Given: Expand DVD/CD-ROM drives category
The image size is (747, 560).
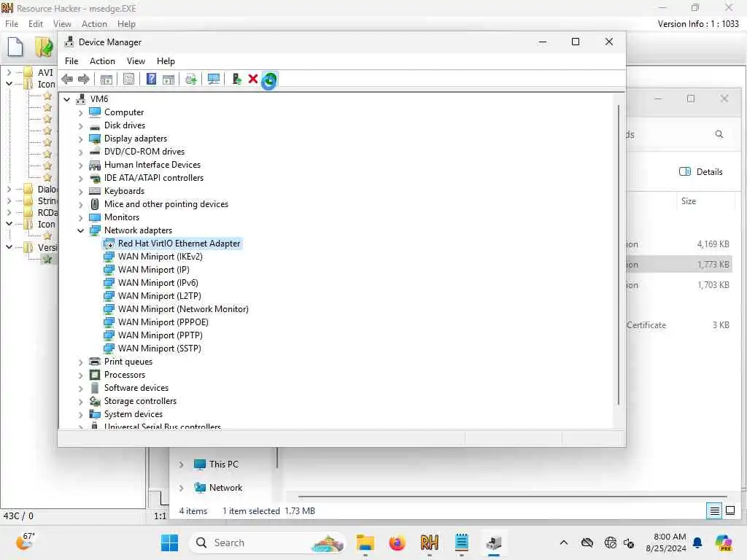Looking at the screenshot, I should coord(80,152).
